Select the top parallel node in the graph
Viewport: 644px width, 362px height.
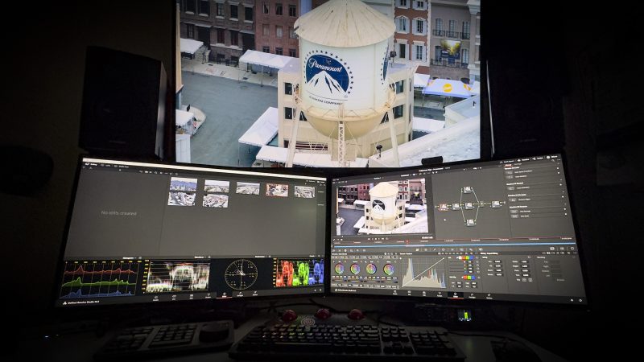pos(468,190)
